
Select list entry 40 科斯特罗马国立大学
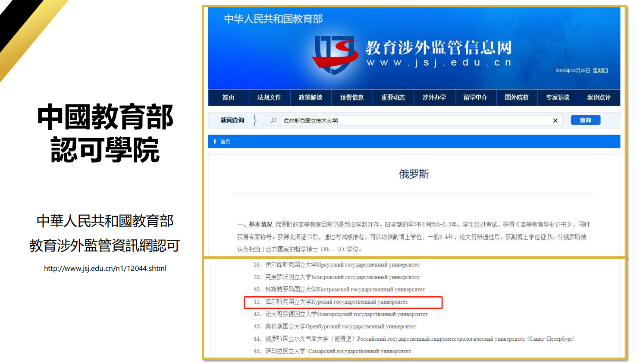click(x=339, y=289)
